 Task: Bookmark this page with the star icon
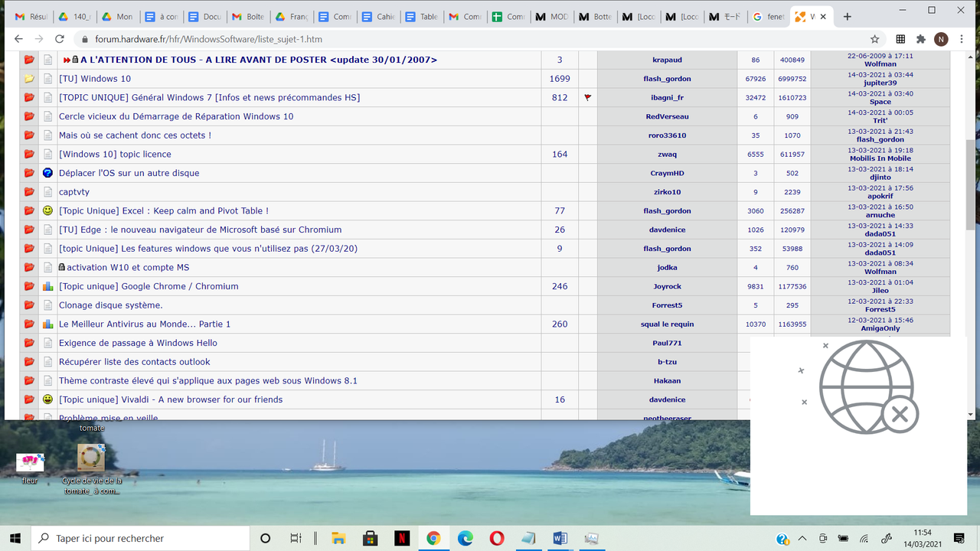coord(874,39)
